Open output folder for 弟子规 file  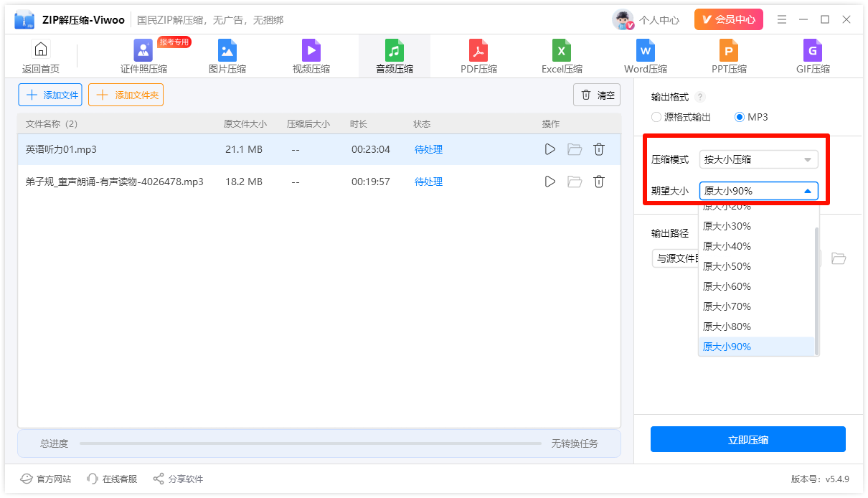pyautogui.click(x=575, y=182)
